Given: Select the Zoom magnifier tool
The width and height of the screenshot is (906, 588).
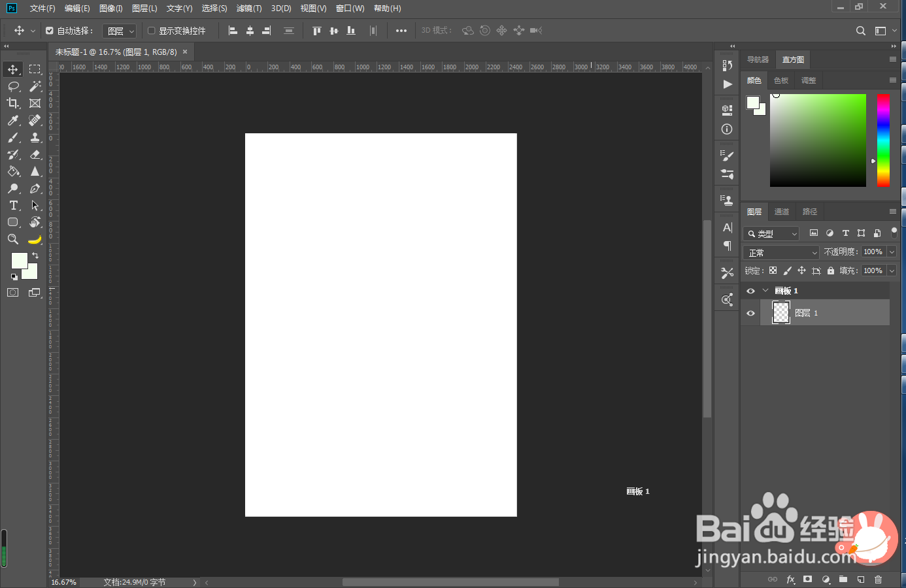Looking at the screenshot, I should (x=13, y=239).
